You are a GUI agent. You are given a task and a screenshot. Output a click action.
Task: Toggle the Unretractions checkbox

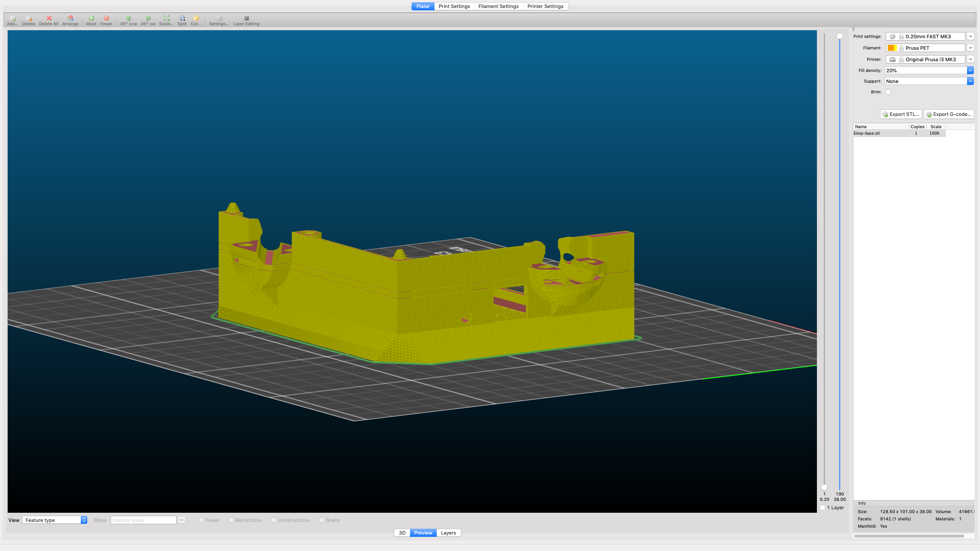pyautogui.click(x=274, y=520)
